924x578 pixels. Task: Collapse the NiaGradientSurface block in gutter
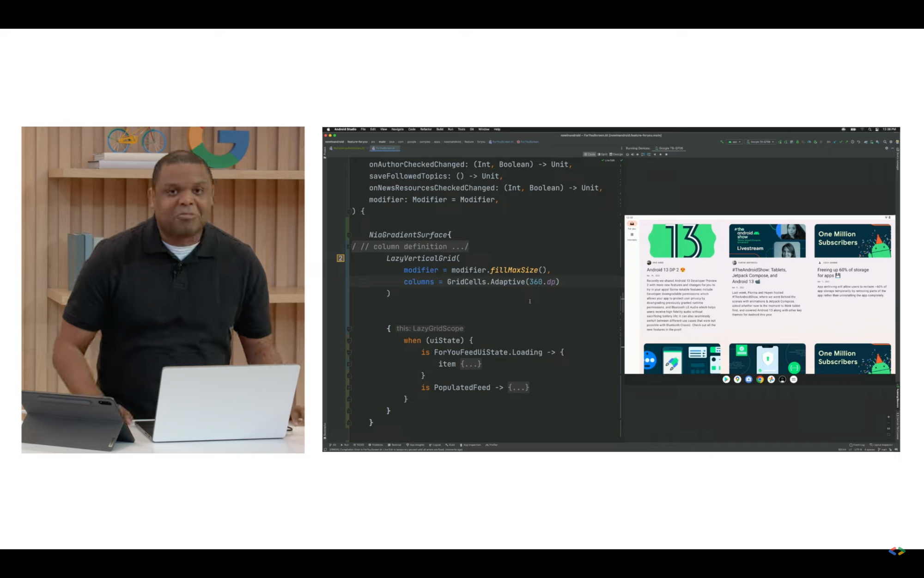click(349, 235)
